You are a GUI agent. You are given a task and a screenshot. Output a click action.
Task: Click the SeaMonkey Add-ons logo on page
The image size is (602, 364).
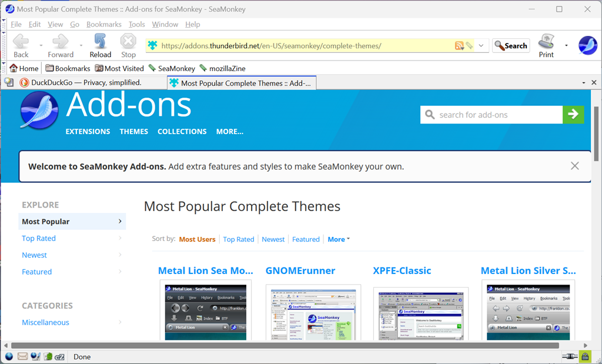click(x=39, y=110)
